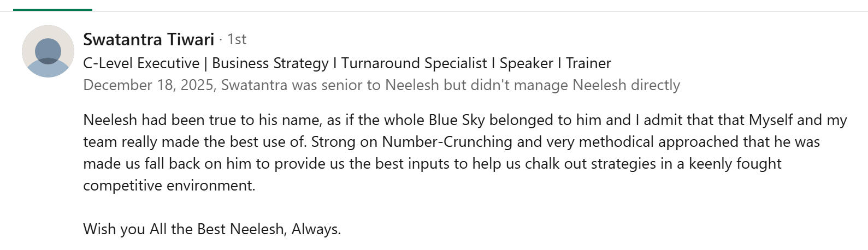
Task: Click "Turnaround Specialist" in the headline
Action: [414, 63]
